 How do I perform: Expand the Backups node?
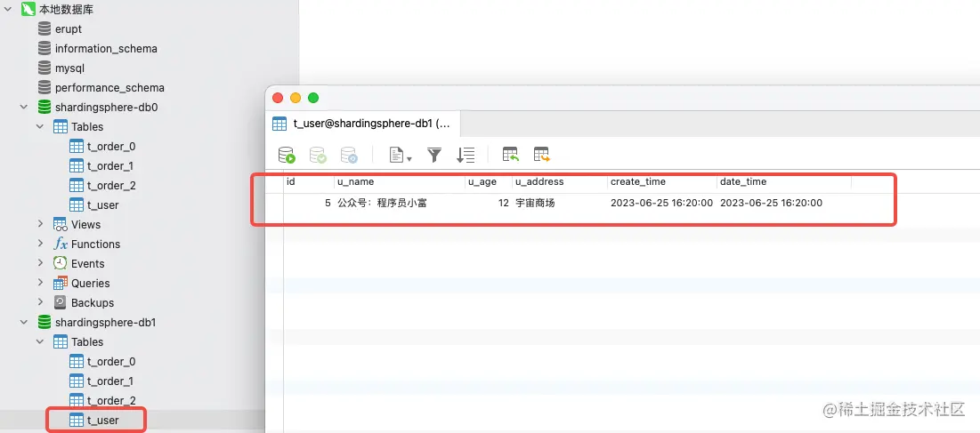40,302
